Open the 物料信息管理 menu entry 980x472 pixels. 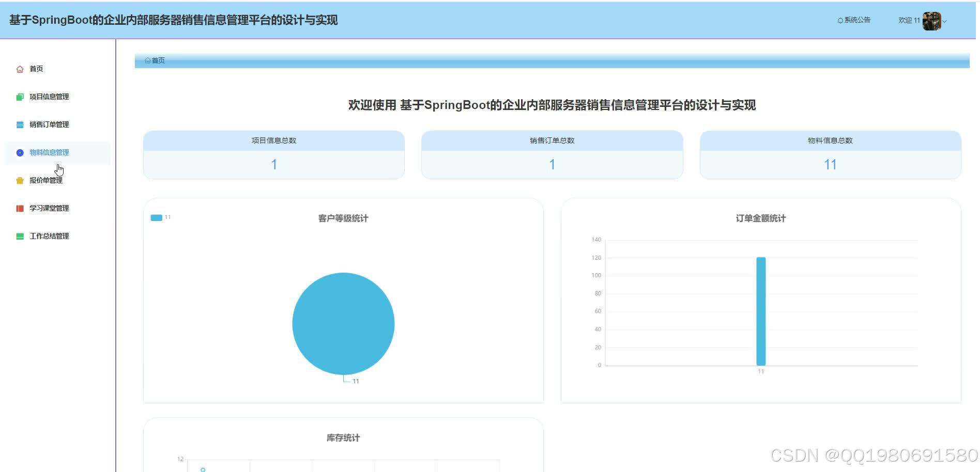[49, 152]
